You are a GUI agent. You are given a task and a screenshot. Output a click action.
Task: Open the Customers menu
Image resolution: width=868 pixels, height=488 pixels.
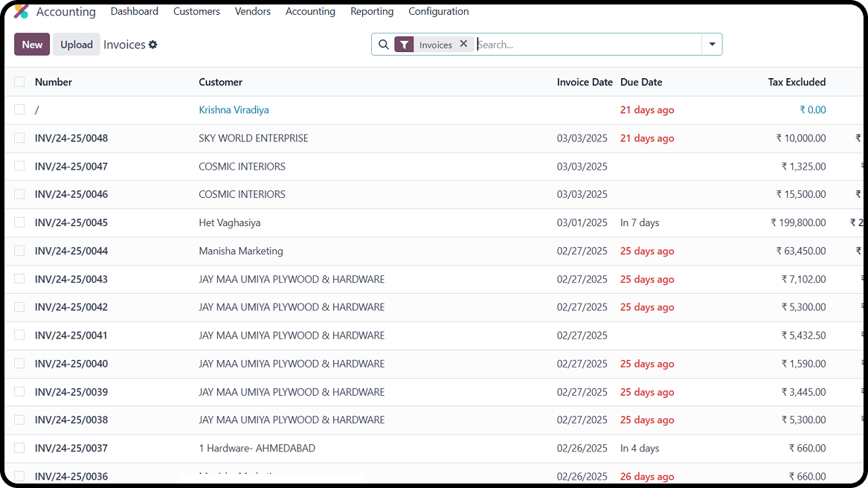click(x=196, y=11)
